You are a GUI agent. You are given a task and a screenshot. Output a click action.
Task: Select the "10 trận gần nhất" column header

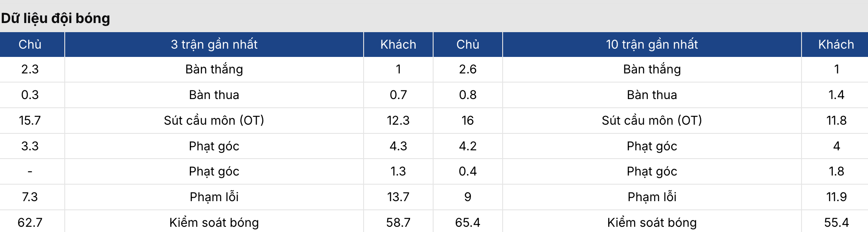coord(652,44)
